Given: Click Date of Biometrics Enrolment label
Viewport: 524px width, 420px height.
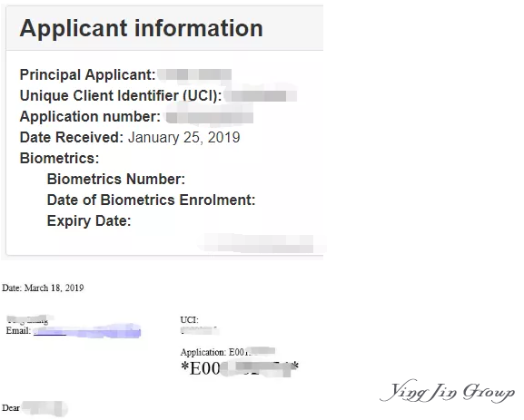Looking at the screenshot, I should (151, 200).
